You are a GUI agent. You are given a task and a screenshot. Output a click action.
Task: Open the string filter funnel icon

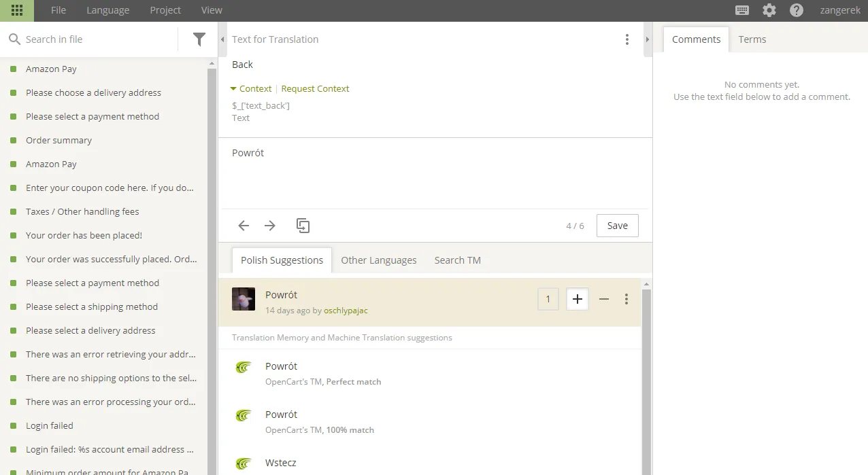[x=199, y=39]
